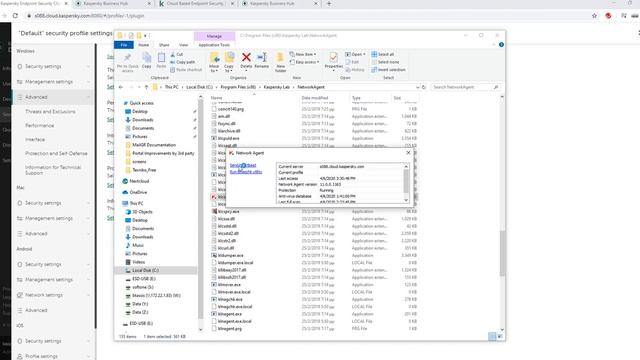This screenshot has width=640, height=360.
Task: Switch to the Share ribbon tab
Action: tap(164, 45)
